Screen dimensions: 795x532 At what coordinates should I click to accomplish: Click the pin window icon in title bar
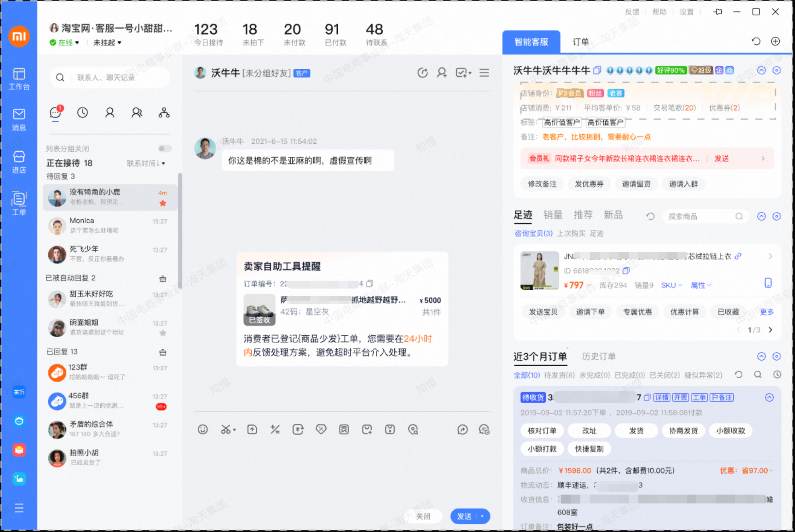click(x=718, y=12)
